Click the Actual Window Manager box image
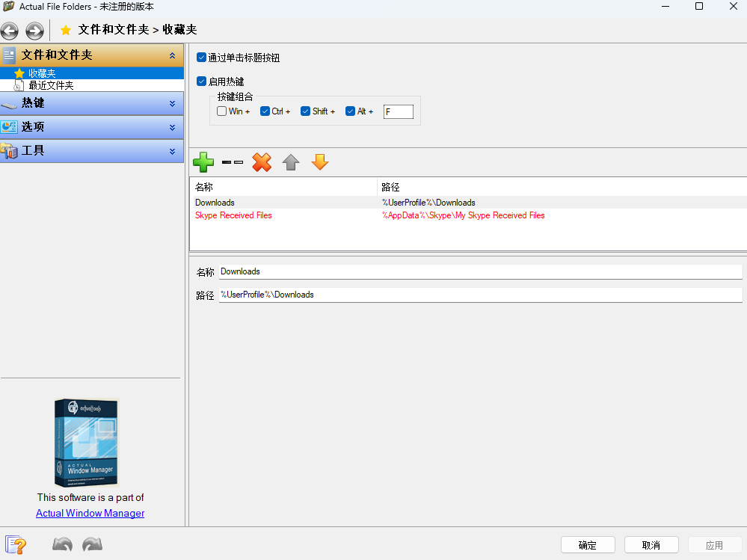 pyautogui.click(x=86, y=443)
